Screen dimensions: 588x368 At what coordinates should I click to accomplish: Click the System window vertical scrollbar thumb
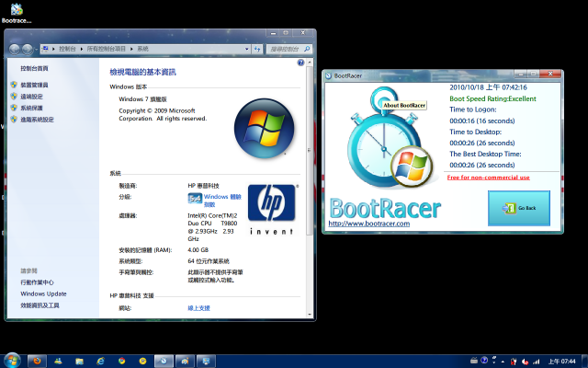point(310,150)
